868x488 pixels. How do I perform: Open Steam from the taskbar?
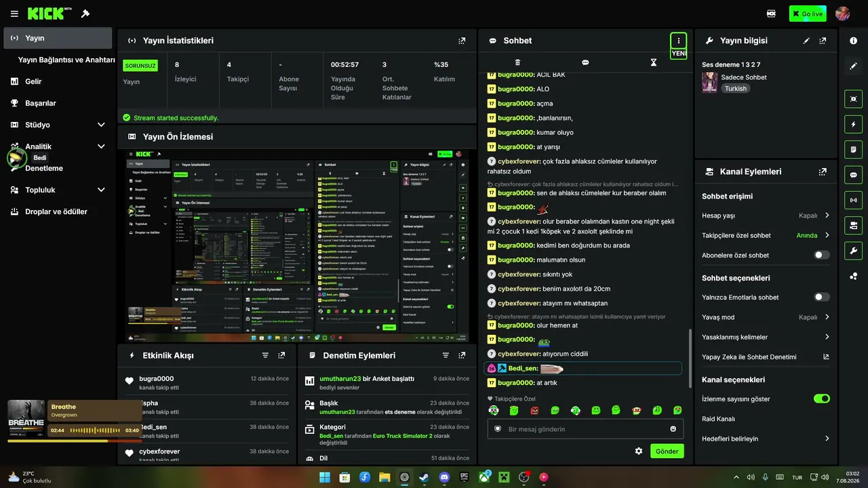coord(425,477)
